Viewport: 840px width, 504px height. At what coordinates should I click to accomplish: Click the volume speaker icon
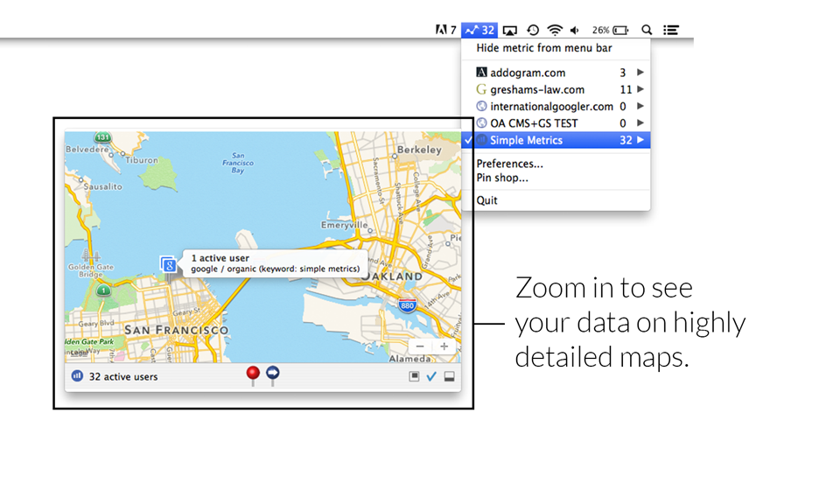pyautogui.click(x=574, y=30)
